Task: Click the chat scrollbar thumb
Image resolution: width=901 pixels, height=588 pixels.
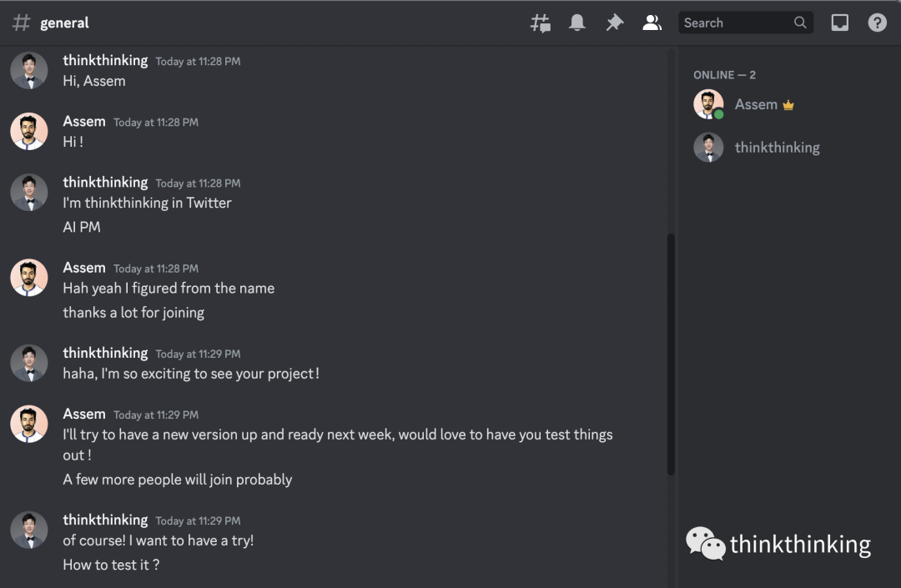Action: (x=671, y=354)
